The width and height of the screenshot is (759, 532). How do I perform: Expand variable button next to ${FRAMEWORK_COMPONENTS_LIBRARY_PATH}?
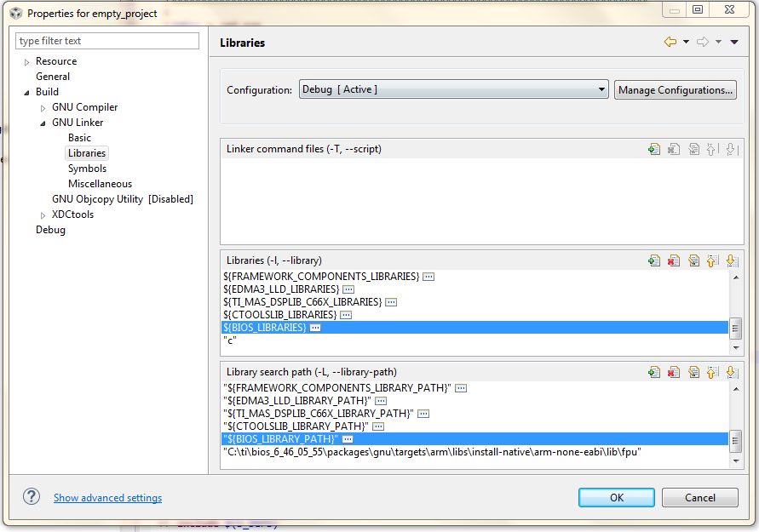coord(461,388)
